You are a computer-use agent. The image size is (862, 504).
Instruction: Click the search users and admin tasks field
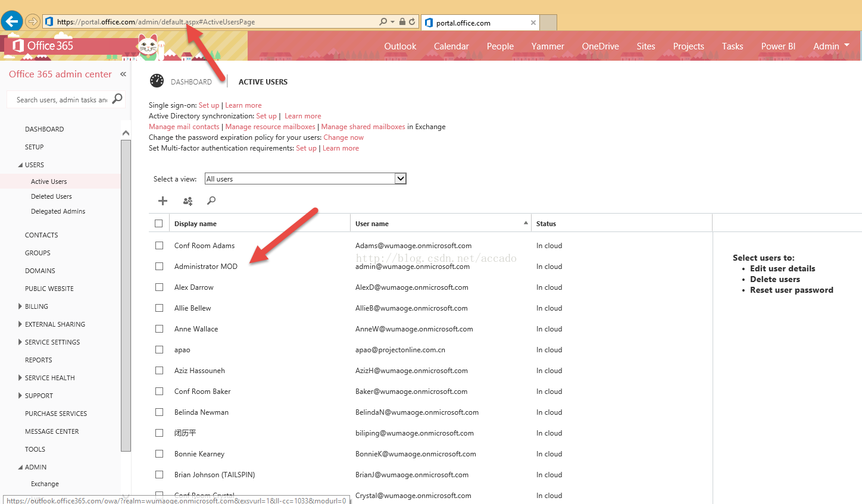61,100
